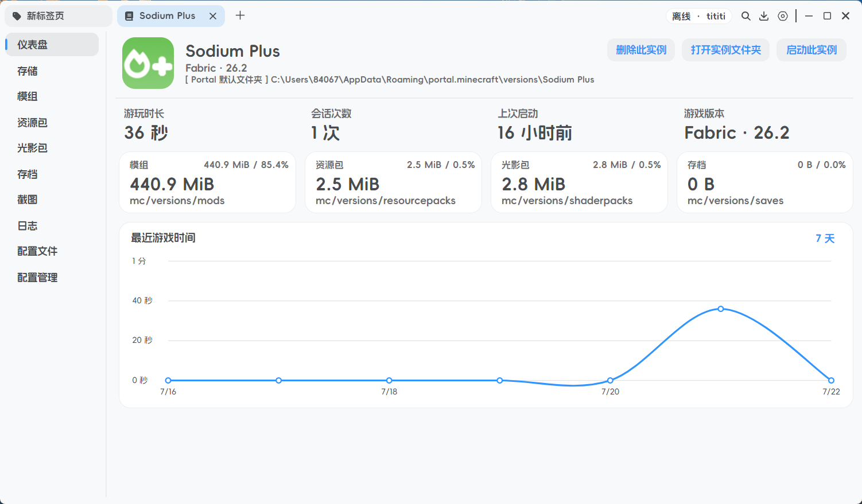Click the Sodium Plus instance logo

pos(148,63)
